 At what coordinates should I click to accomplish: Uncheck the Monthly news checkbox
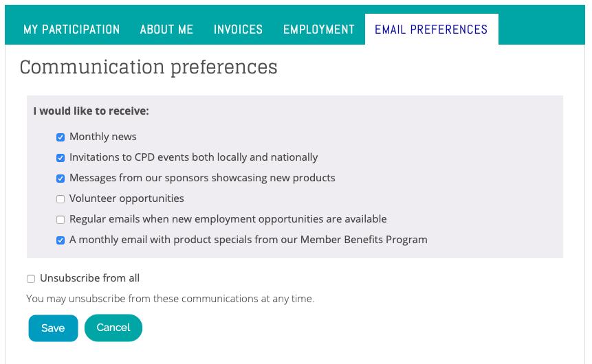pyautogui.click(x=61, y=137)
